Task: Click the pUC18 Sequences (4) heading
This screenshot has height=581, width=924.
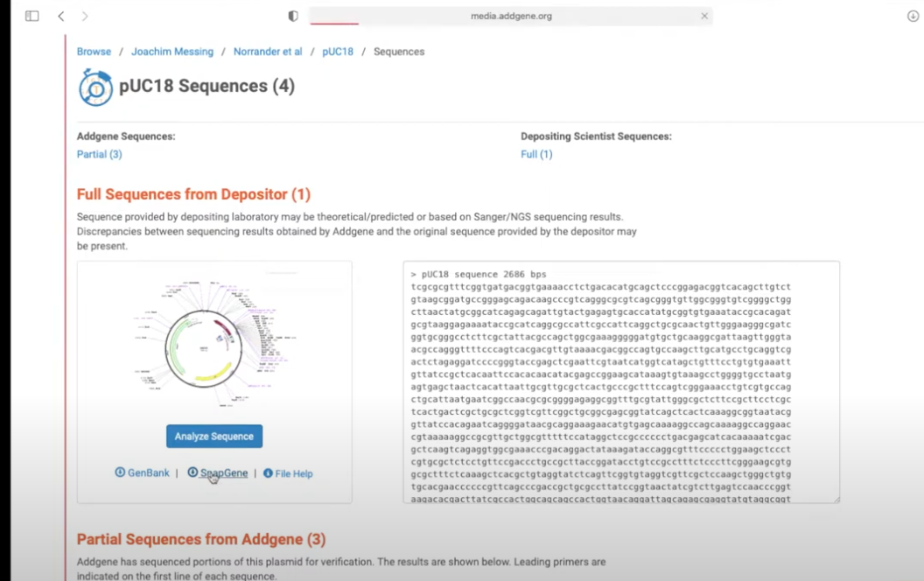Action: point(206,86)
